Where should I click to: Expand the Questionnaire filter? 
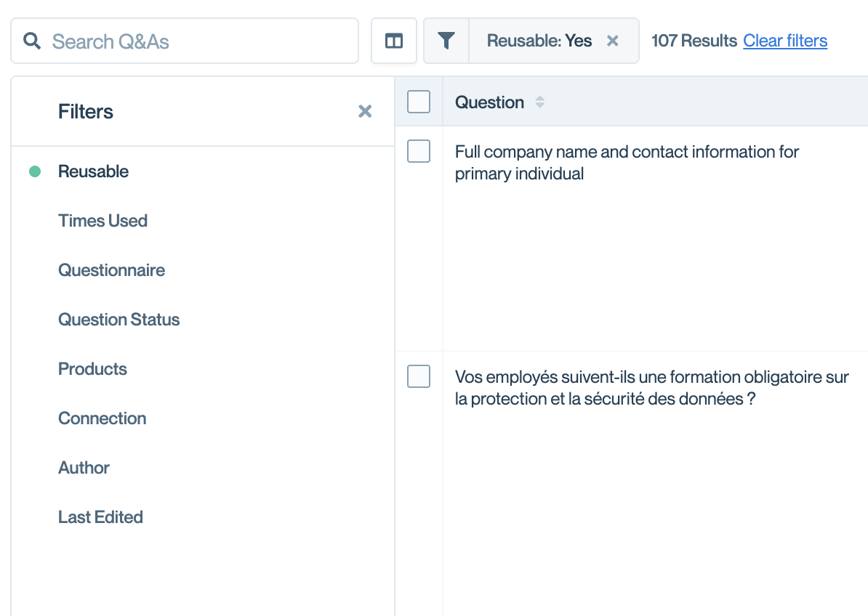(x=111, y=269)
